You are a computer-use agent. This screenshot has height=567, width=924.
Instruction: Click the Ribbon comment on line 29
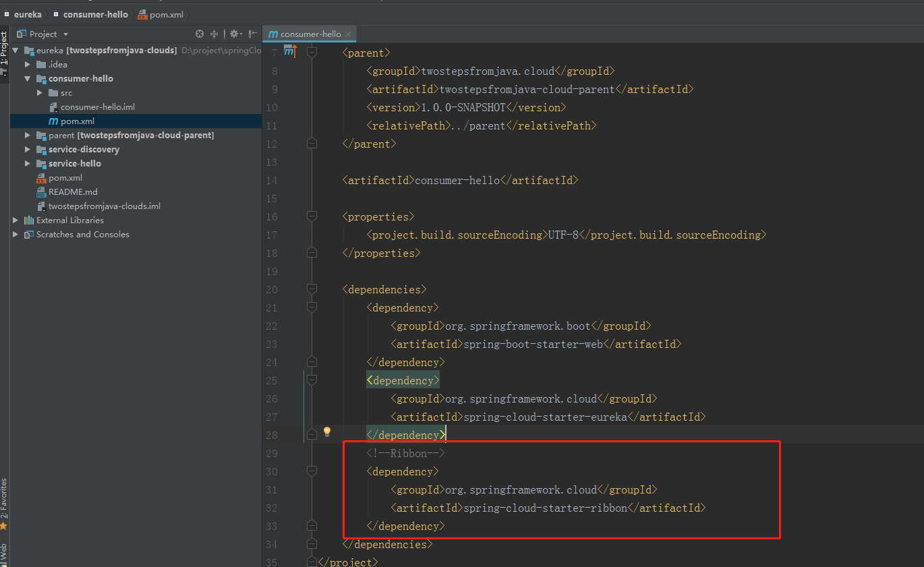[x=406, y=453]
